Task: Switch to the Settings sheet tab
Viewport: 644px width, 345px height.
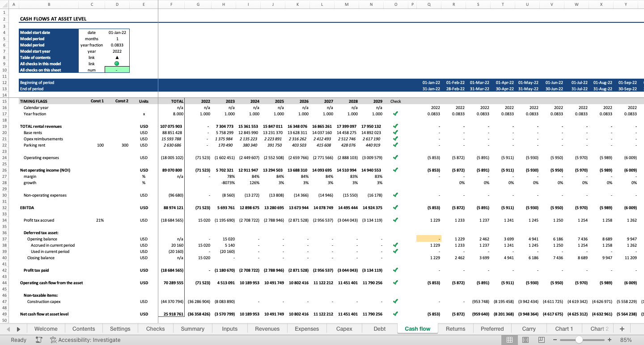Action: coord(120,329)
